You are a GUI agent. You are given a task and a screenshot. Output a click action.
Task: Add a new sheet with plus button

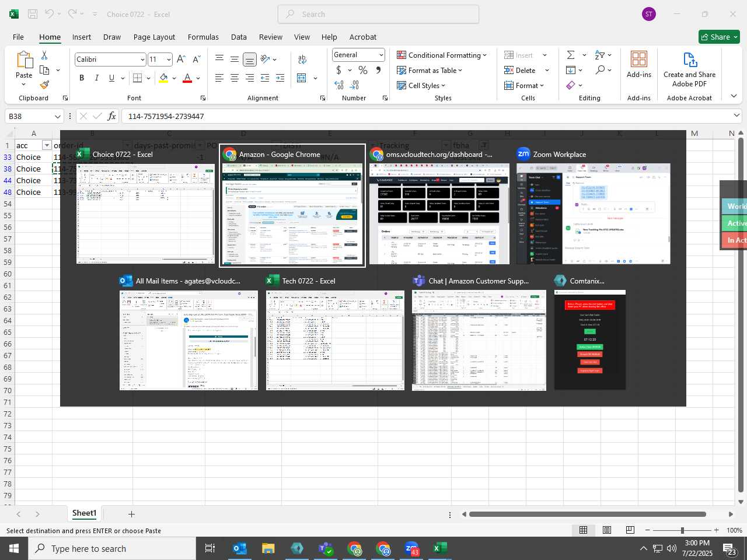131,514
